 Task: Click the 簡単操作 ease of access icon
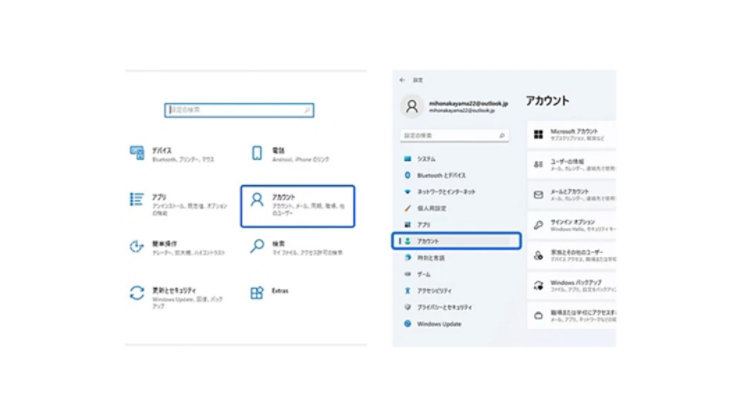pos(138,246)
